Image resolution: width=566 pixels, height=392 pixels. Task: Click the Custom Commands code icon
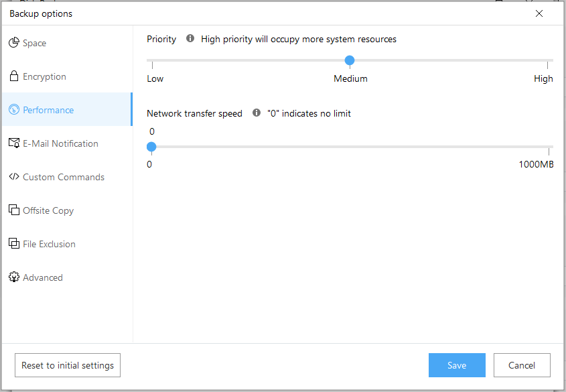coord(13,176)
